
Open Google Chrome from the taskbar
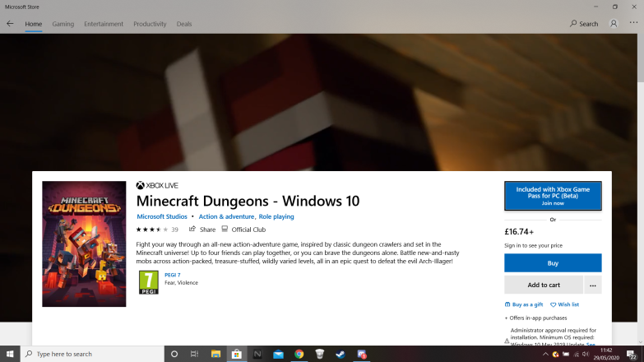tap(299, 354)
